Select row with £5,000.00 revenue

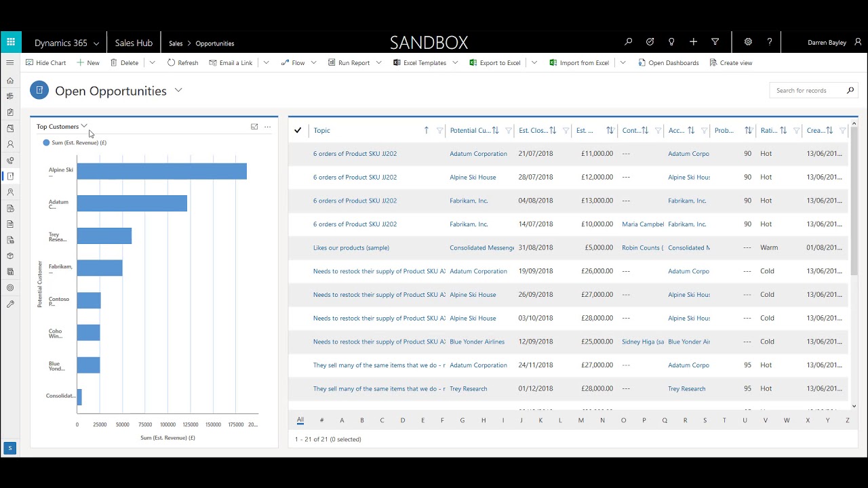tap(568, 247)
